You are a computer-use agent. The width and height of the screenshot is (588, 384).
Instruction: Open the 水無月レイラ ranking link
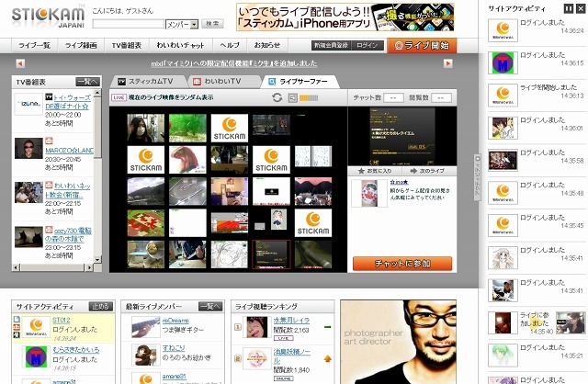[292, 320]
